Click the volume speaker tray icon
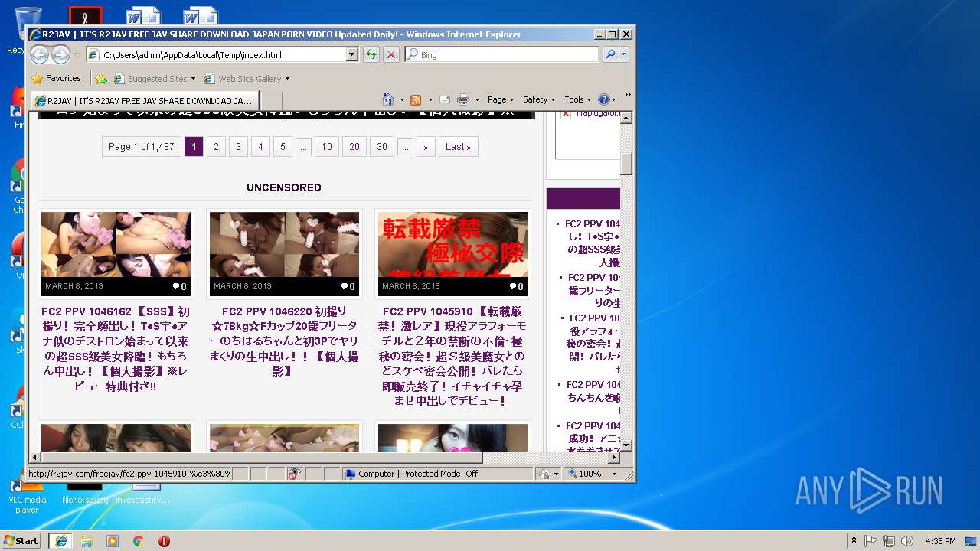Screen dimensions: 980x551 point(907,540)
